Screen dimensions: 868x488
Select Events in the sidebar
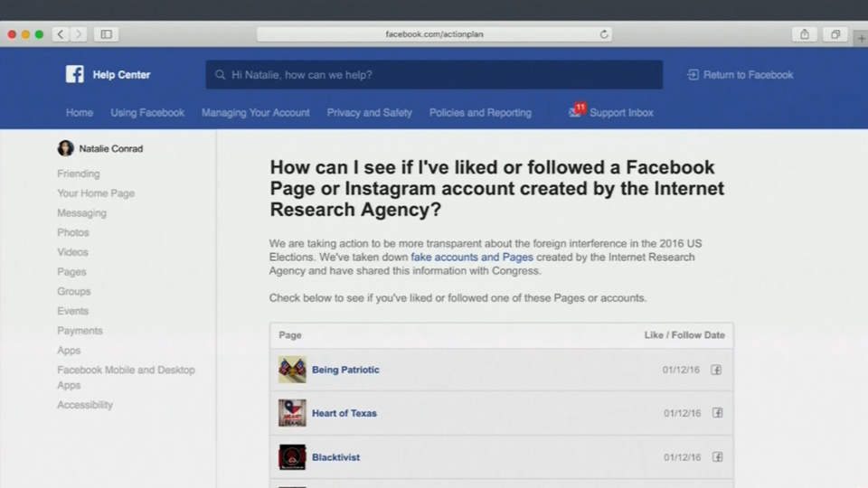pyautogui.click(x=72, y=311)
